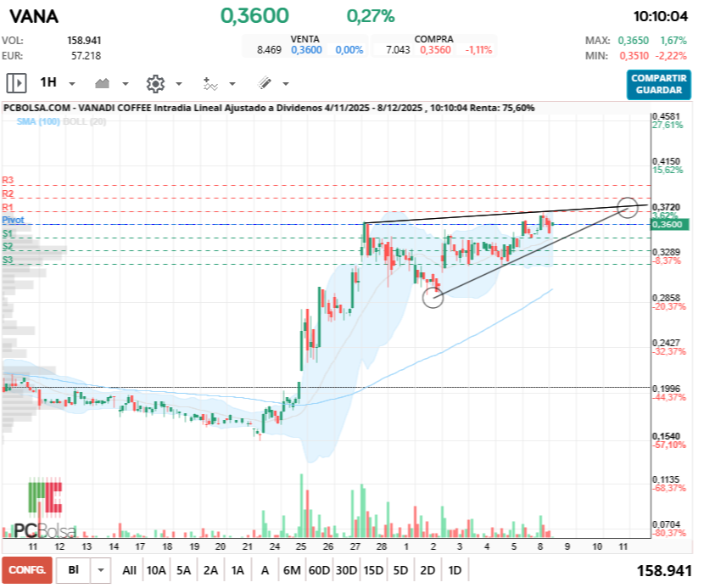Screen dimensions: 704x588
Task: Open the chart settings gear icon
Action: (154, 82)
